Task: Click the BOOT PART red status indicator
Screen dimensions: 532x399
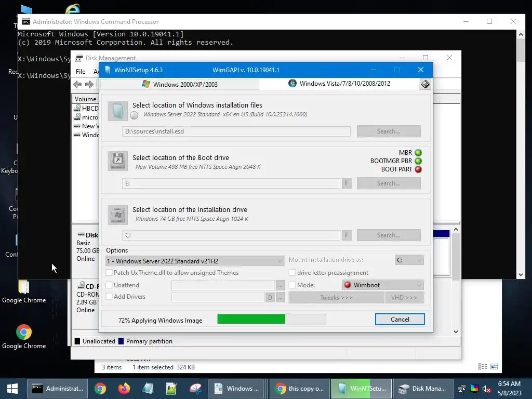Action: 418,169
